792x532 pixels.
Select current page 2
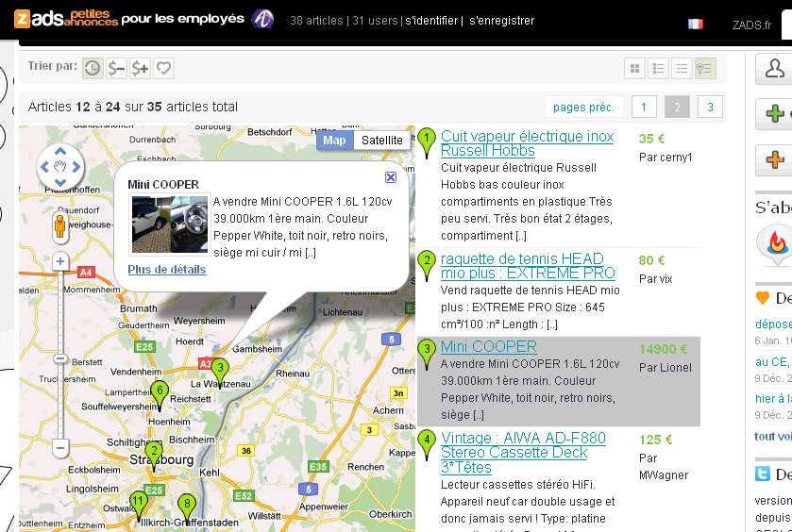[677, 107]
